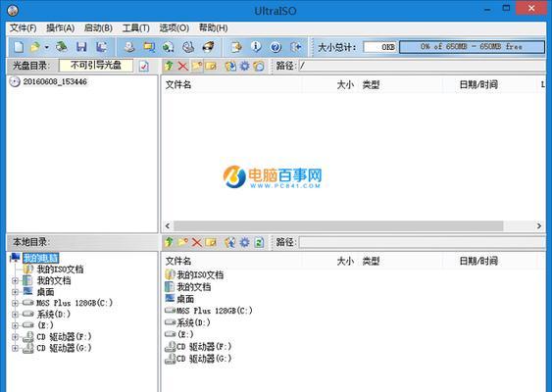Click the Open file folder icon
552x392 pixels.
pyautogui.click(x=35, y=47)
